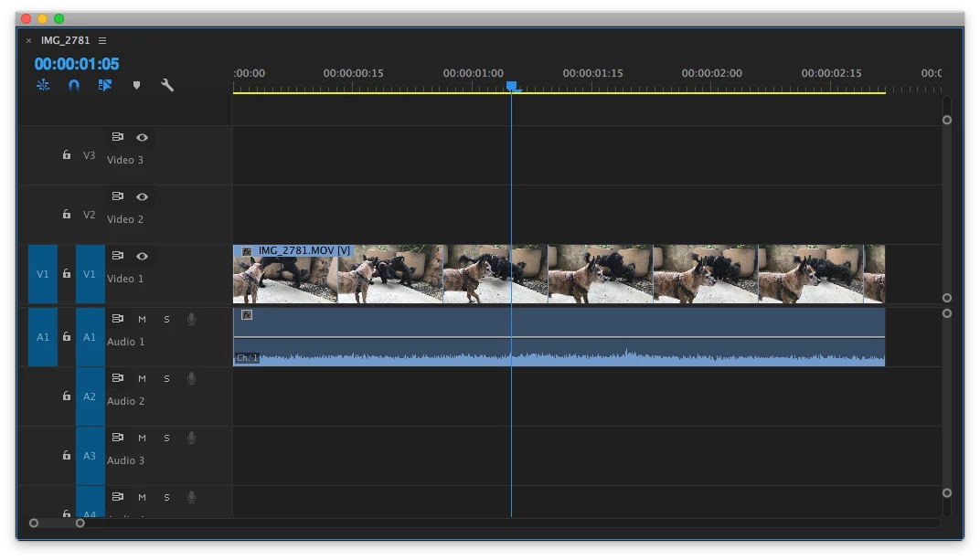Toggle V1 track targeting button

tap(90, 274)
